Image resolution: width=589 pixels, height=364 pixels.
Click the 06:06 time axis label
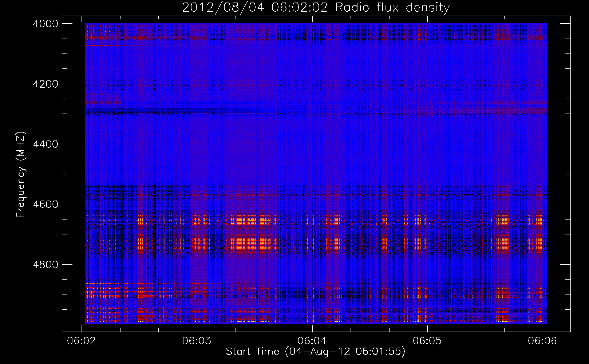[x=542, y=341]
